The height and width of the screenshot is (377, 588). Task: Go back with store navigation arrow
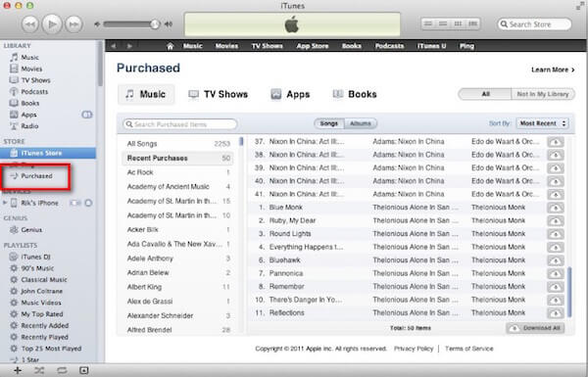(x=114, y=46)
